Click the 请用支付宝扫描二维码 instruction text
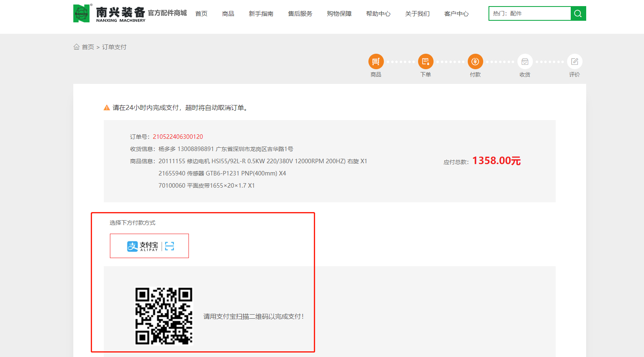This screenshot has height=357, width=644. click(254, 316)
